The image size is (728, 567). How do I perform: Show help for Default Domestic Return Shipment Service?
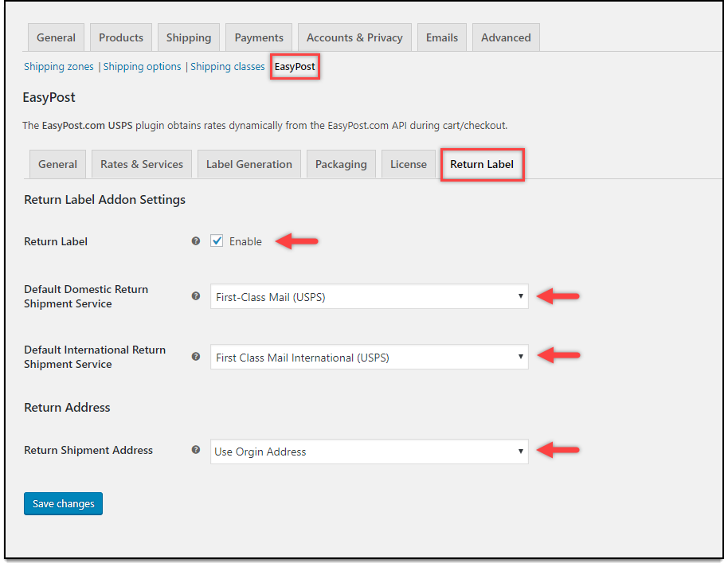point(196,296)
